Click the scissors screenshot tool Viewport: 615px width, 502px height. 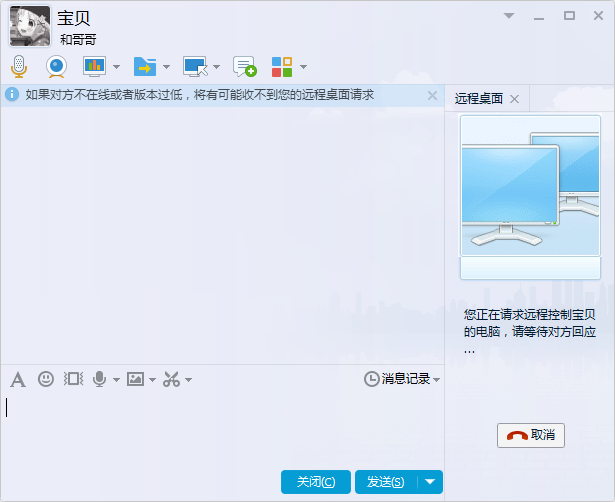171,379
